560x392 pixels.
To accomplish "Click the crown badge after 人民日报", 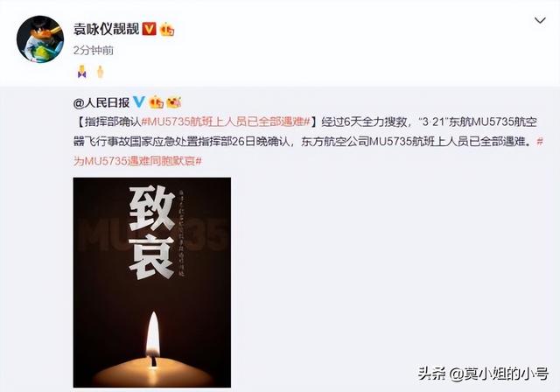I will pyautogui.click(x=157, y=102).
